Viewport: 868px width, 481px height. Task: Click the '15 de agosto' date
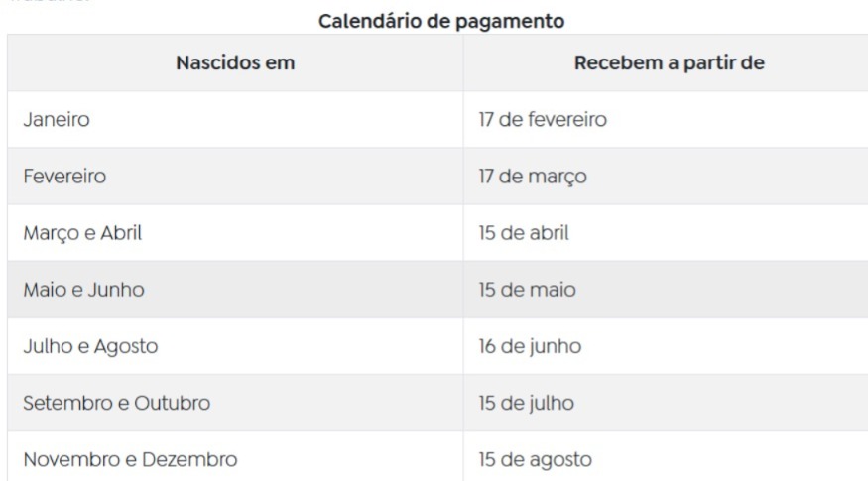pyautogui.click(x=536, y=460)
